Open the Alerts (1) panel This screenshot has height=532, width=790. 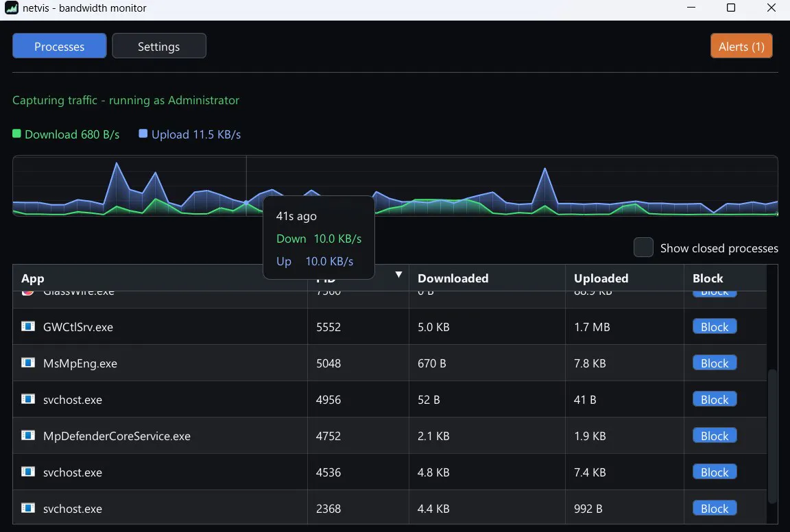(x=741, y=46)
